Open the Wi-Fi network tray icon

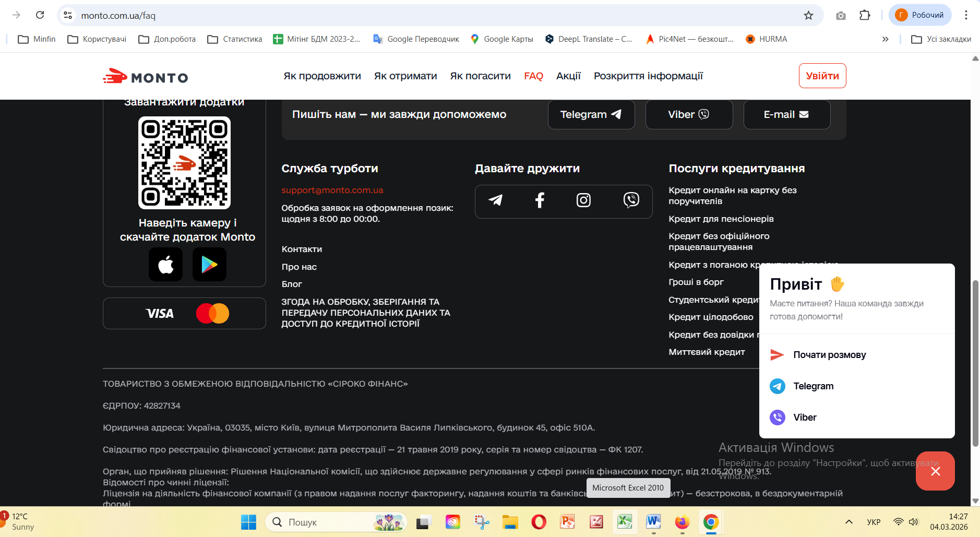click(898, 522)
